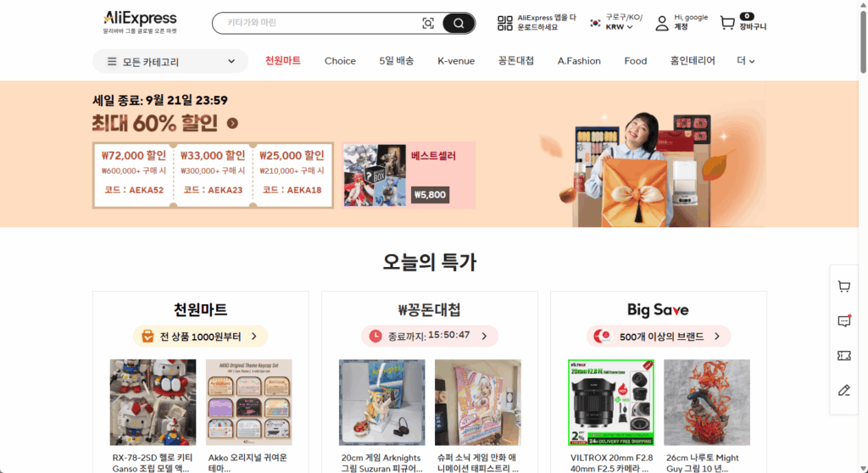Open the chat message icon in sidebar

pyautogui.click(x=844, y=320)
